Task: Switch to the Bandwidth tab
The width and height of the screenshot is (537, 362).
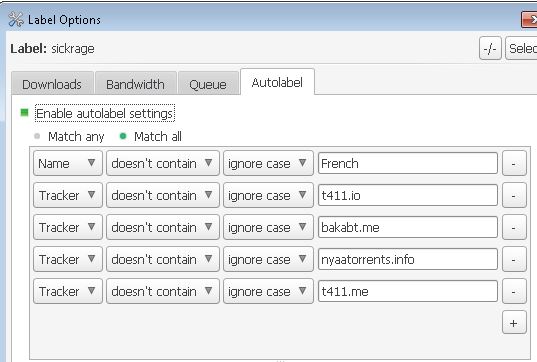Action: (x=136, y=84)
